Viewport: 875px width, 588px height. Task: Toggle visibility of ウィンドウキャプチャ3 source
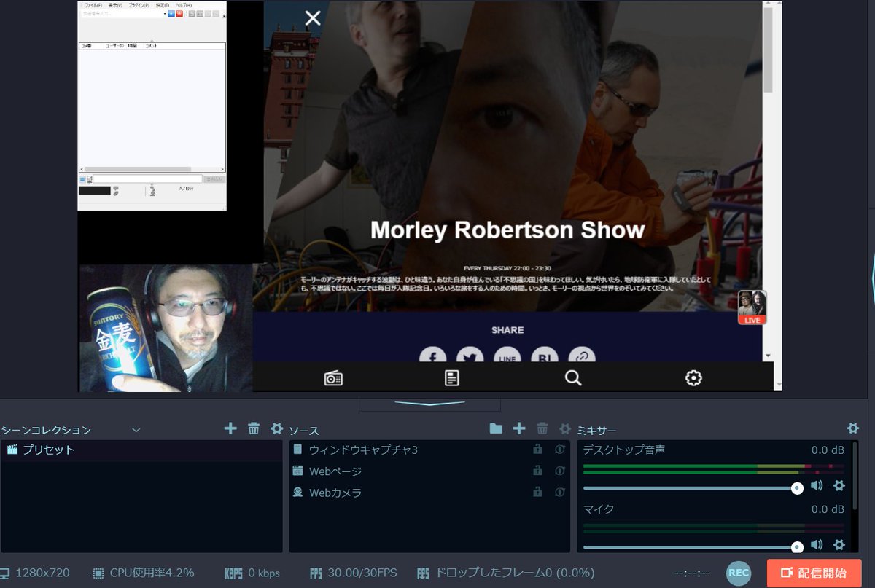(560, 450)
